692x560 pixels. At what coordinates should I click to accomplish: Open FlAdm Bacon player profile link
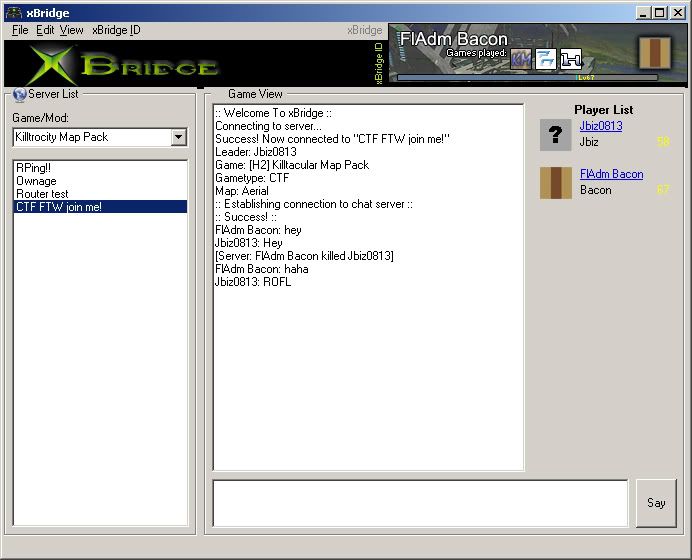[611, 174]
